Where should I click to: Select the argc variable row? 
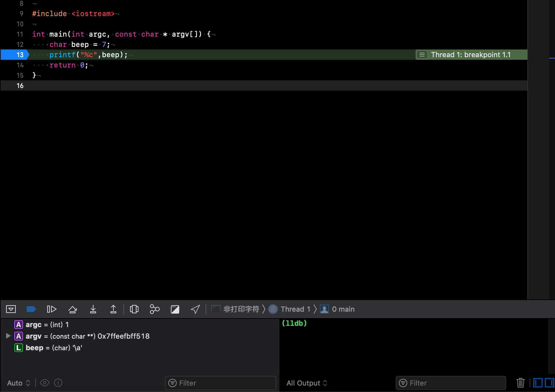[140, 325]
